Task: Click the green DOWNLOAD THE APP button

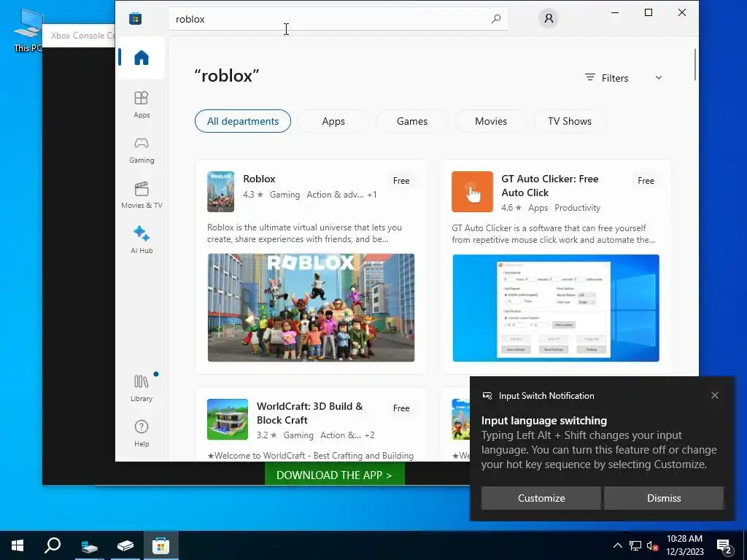Action: (x=334, y=475)
